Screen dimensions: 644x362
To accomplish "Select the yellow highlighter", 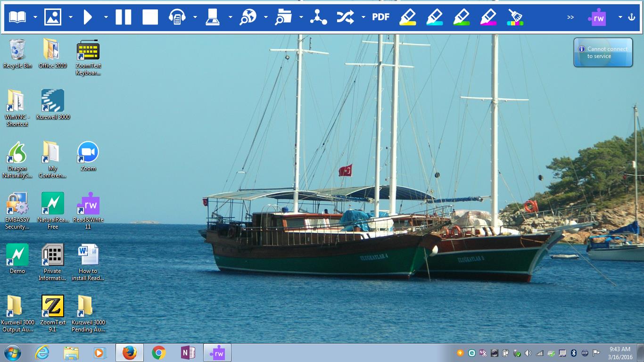I will pyautogui.click(x=407, y=17).
